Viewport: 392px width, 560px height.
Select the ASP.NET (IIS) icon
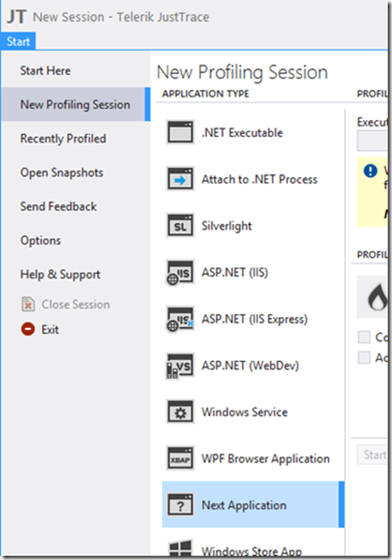(180, 273)
